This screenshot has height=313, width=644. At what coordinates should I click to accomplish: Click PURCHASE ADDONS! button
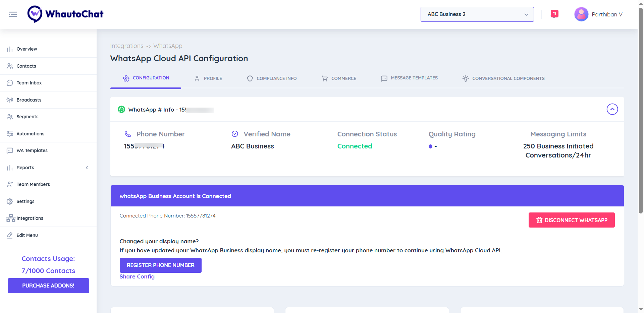coord(48,286)
